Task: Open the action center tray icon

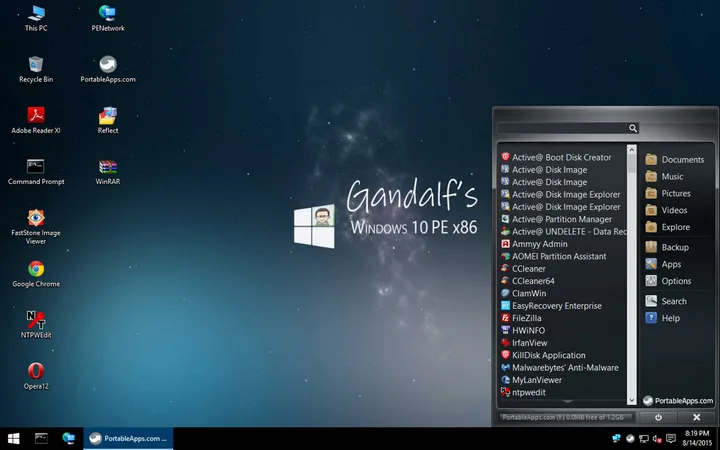Action: 671,439
